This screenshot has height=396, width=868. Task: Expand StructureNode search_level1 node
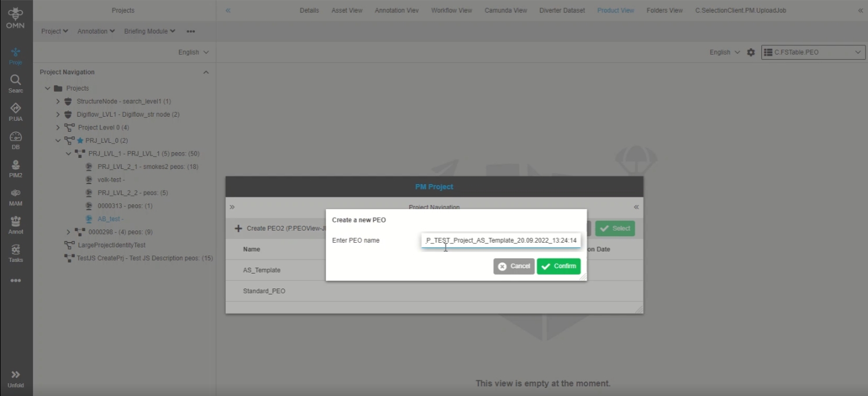pyautogui.click(x=57, y=102)
